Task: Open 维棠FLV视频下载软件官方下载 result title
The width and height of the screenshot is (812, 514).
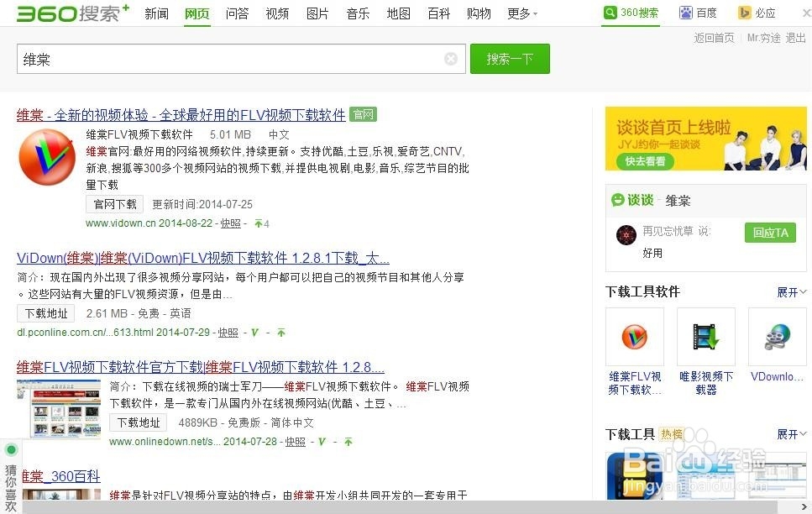Action: pyautogui.click(x=201, y=367)
